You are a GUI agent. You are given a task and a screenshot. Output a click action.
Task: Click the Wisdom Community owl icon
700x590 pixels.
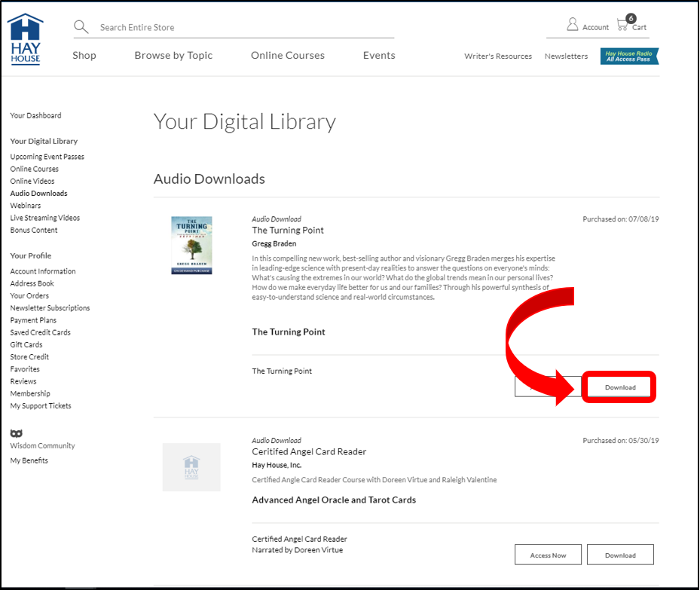(x=16, y=433)
